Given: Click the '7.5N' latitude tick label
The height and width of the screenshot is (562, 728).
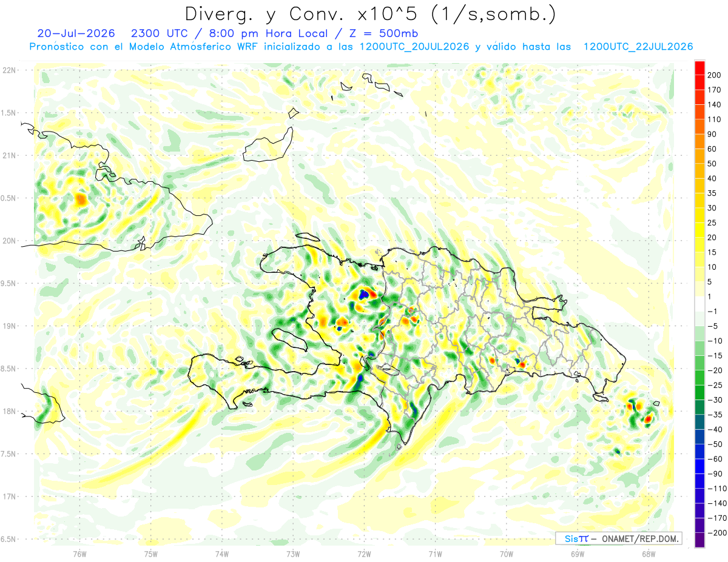Looking at the screenshot, I should click(x=8, y=454).
